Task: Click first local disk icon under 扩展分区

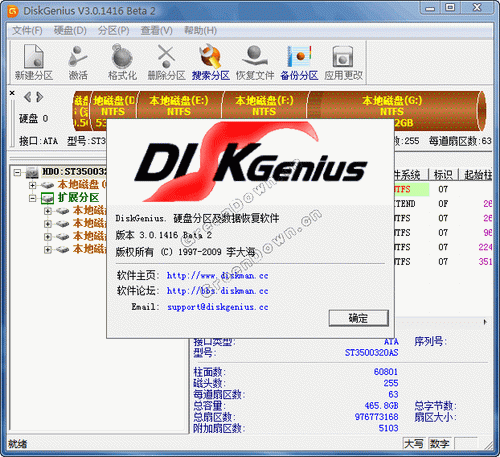Action: click(63, 211)
